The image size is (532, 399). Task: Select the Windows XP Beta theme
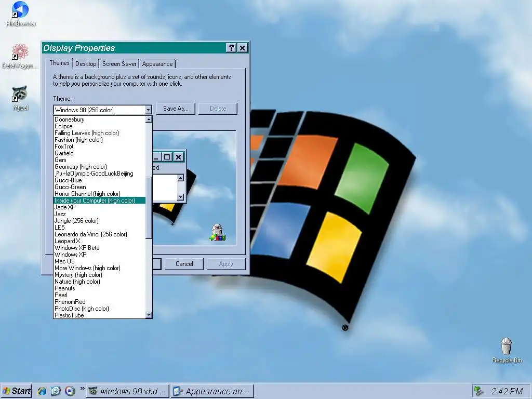(x=100, y=248)
